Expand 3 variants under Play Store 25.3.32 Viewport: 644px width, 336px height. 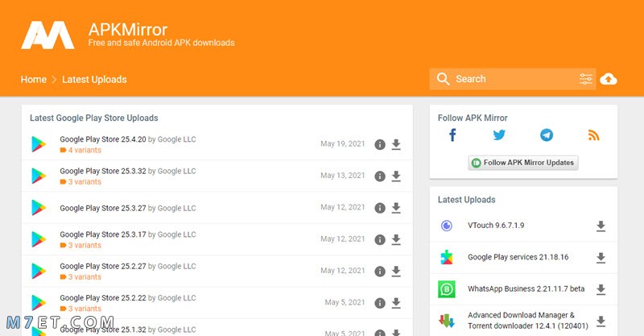coord(80,182)
